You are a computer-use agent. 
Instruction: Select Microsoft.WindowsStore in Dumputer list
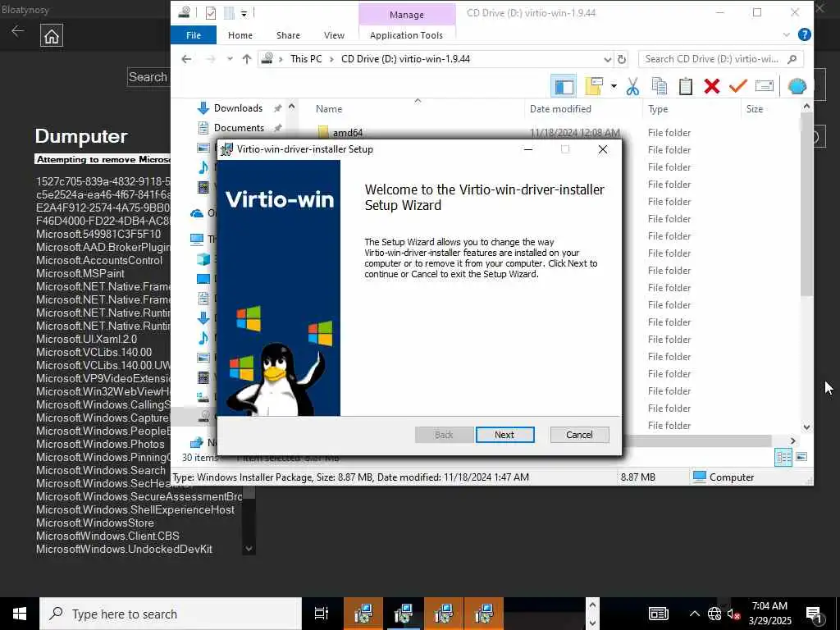95,523
